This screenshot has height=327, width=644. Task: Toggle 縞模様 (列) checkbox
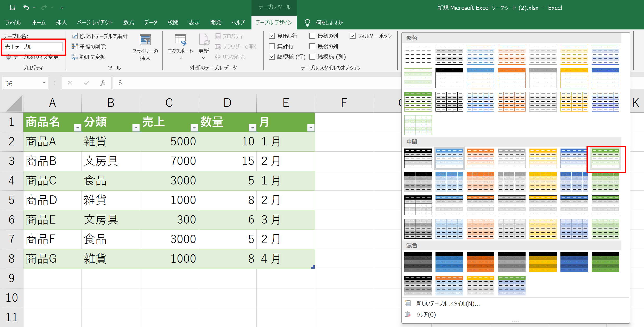click(x=312, y=57)
